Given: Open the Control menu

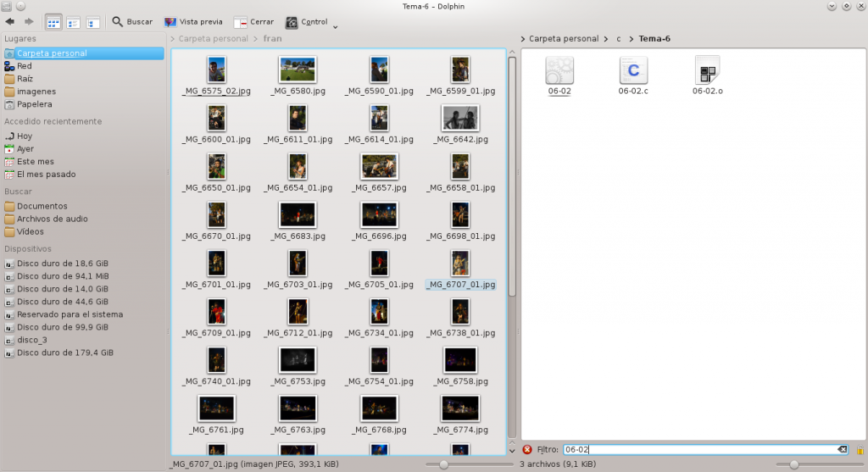Looking at the screenshot, I should 307,22.
